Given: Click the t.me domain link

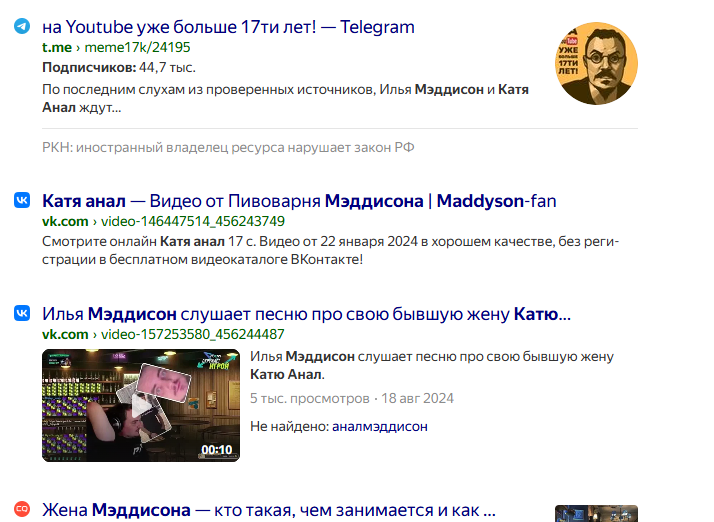Looking at the screenshot, I should (x=57, y=47).
